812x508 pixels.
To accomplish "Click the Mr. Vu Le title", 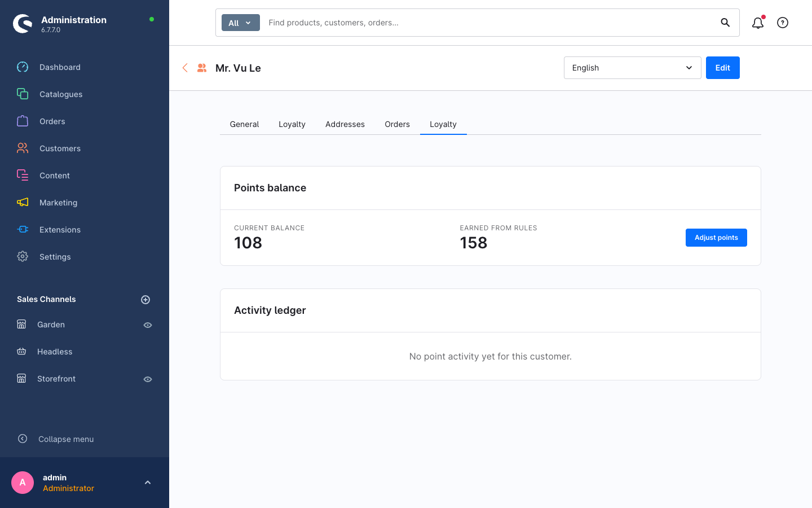I will pyautogui.click(x=238, y=68).
